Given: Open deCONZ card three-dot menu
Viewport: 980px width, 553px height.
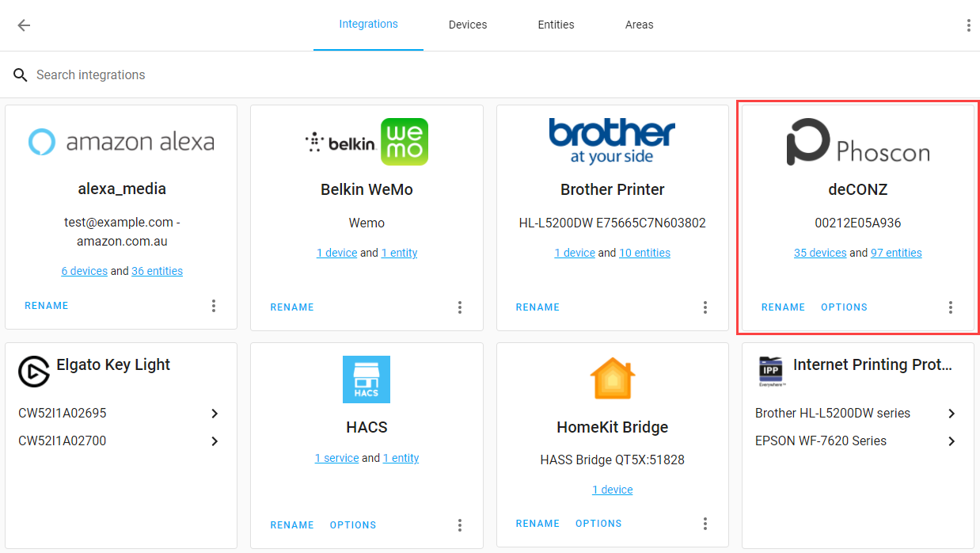Looking at the screenshot, I should click(951, 307).
